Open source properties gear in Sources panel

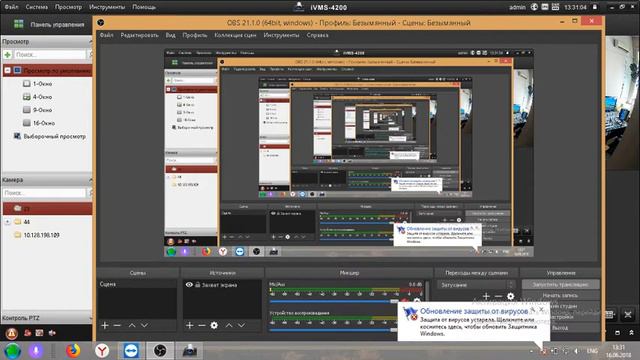(214, 325)
